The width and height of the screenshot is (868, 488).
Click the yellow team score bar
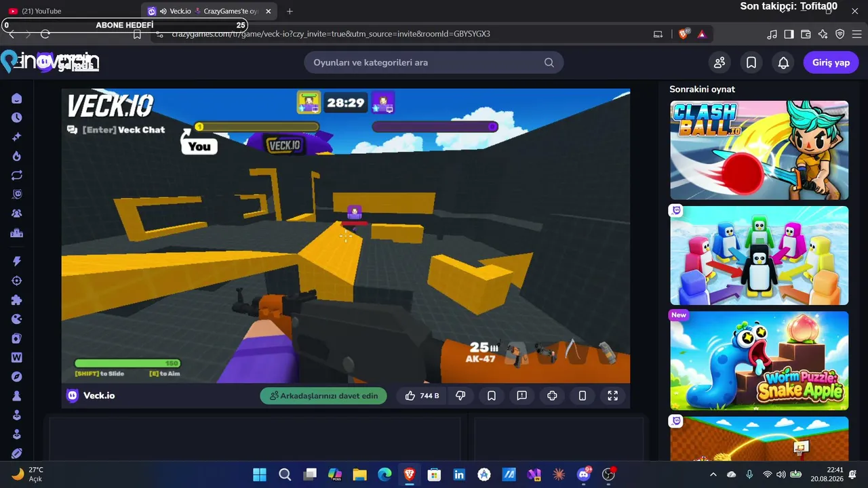point(256,127)
